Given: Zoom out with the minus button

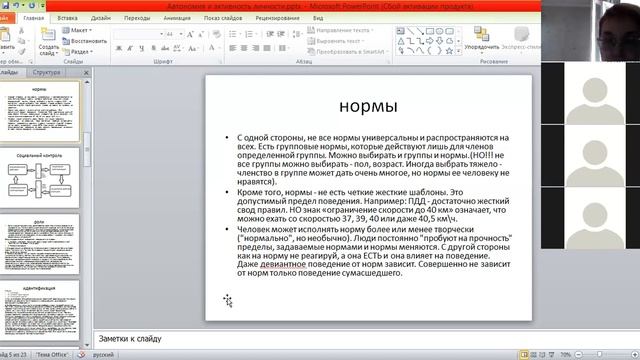Looking at the screenshot, I should coord(579,354).
